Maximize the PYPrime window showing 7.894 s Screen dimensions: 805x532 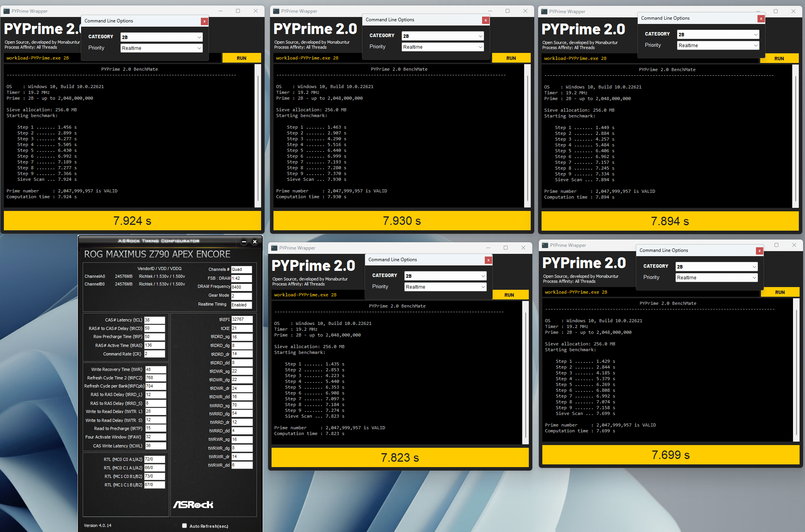[775, 11]
